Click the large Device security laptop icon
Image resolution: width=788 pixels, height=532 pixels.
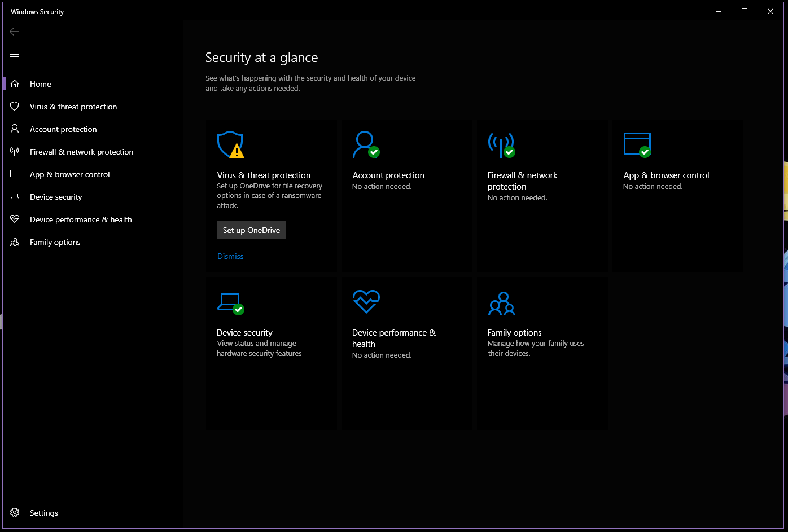(x=231, y=304)
